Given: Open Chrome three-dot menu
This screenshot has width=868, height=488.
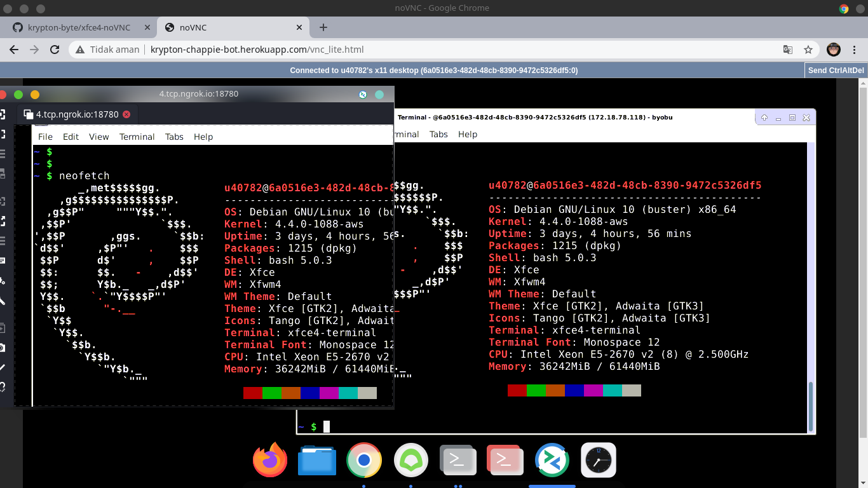Looking at the screenshot, I should pyautogui.click(x=854, y=50).
